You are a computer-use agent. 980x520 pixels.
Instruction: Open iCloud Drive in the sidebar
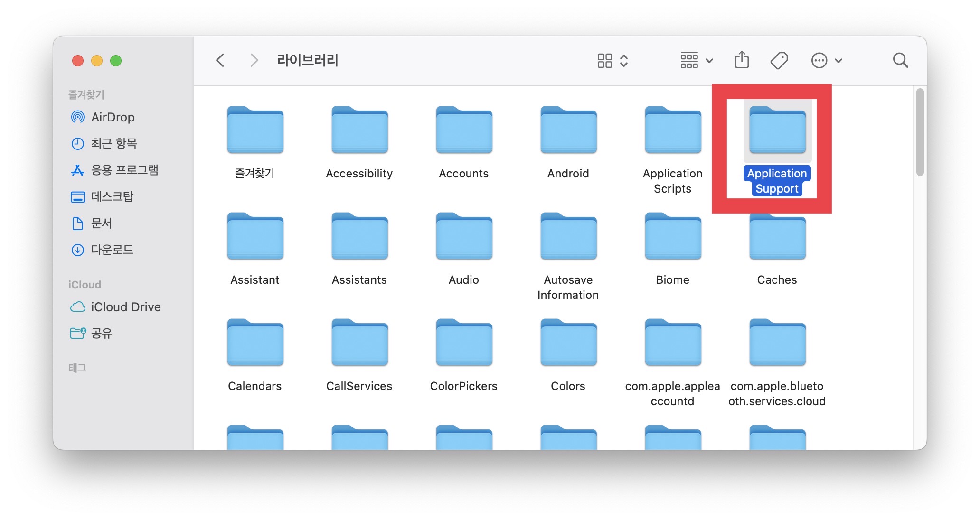tap(125, 307)
